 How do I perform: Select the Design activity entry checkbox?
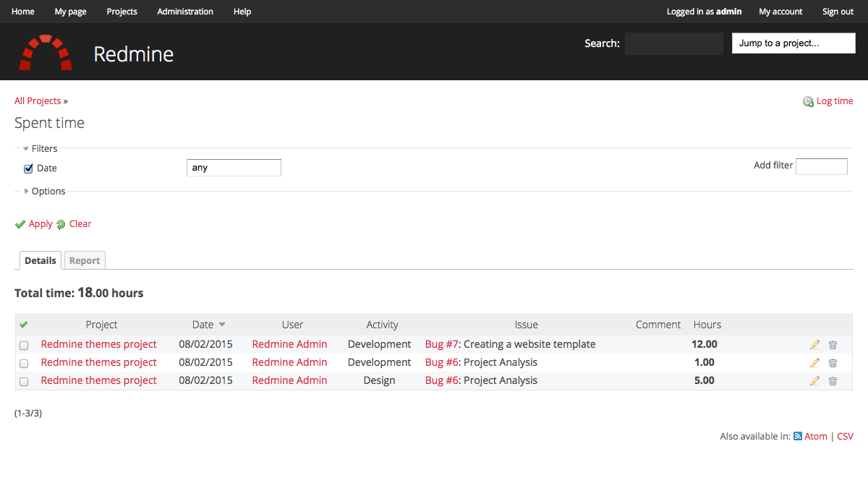24,381
